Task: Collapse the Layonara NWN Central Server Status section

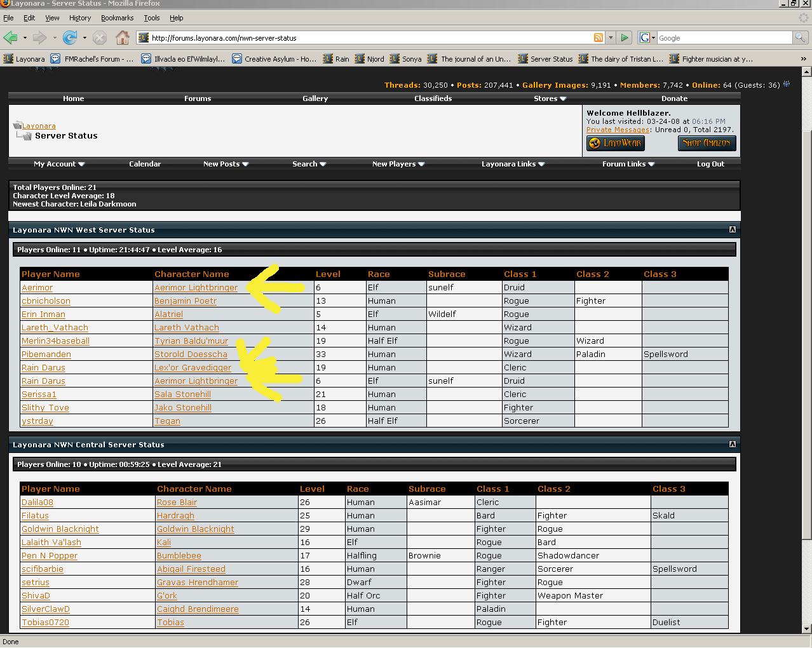Action: (732, 444)
